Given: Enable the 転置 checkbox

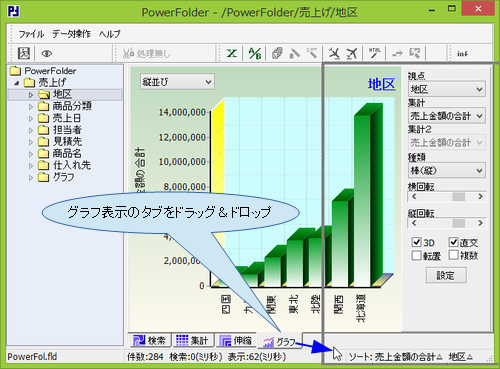Looking at the screenshot, I should click(417, 255).
